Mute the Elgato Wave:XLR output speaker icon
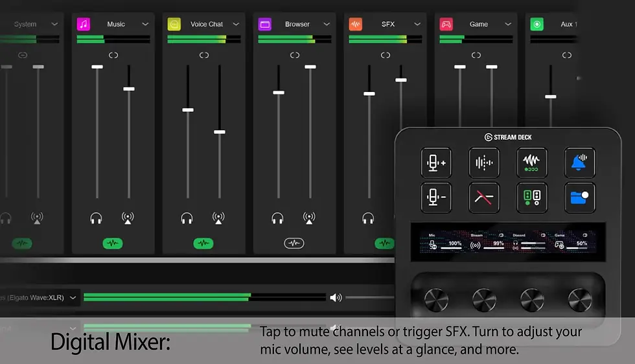 (x=336, y=298)
